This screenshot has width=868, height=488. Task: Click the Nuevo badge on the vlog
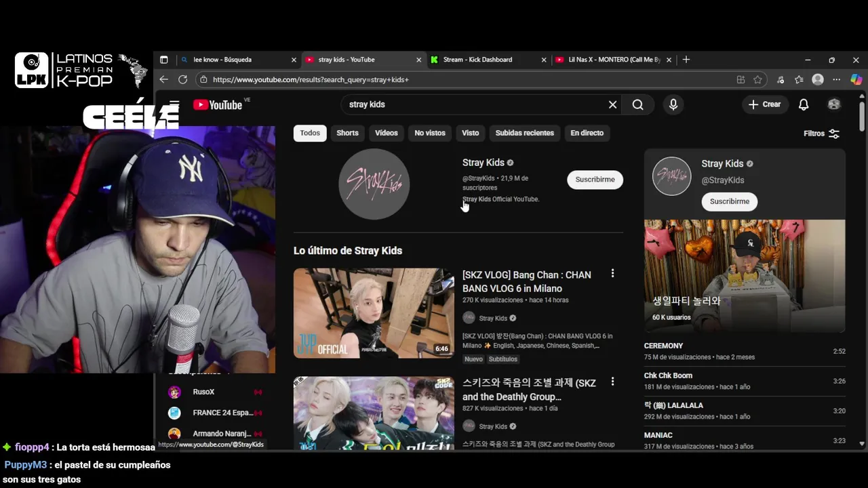[x=473, y=359]
